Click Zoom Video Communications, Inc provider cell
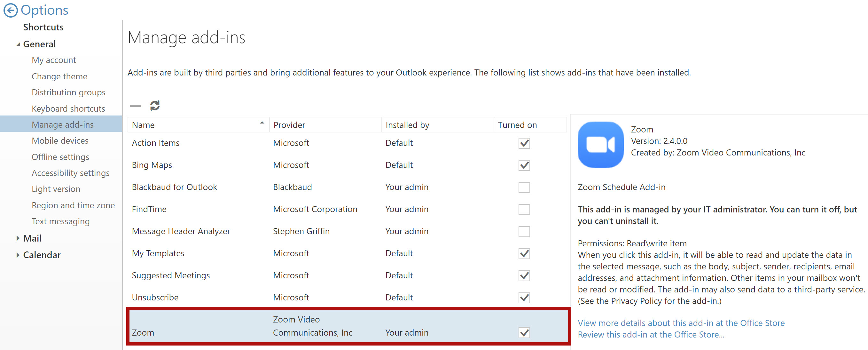Screen dimensions: 868x350 click(x=313, y=326)
